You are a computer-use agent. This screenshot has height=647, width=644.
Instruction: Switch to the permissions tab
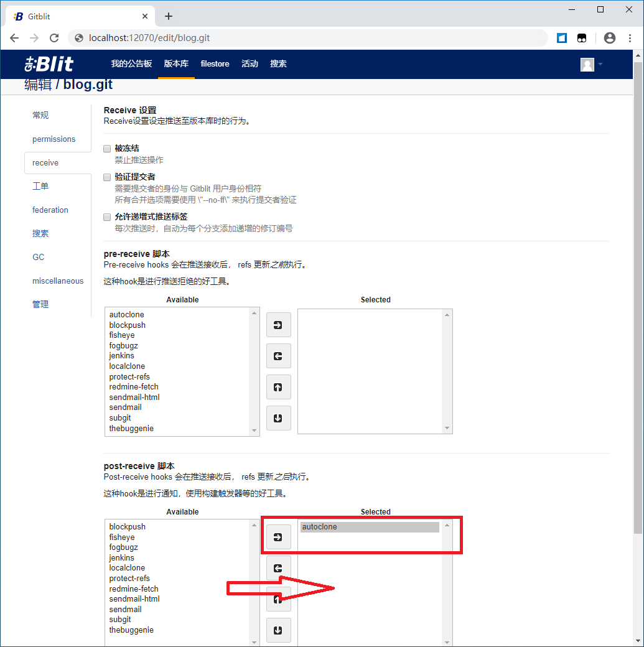54,139
